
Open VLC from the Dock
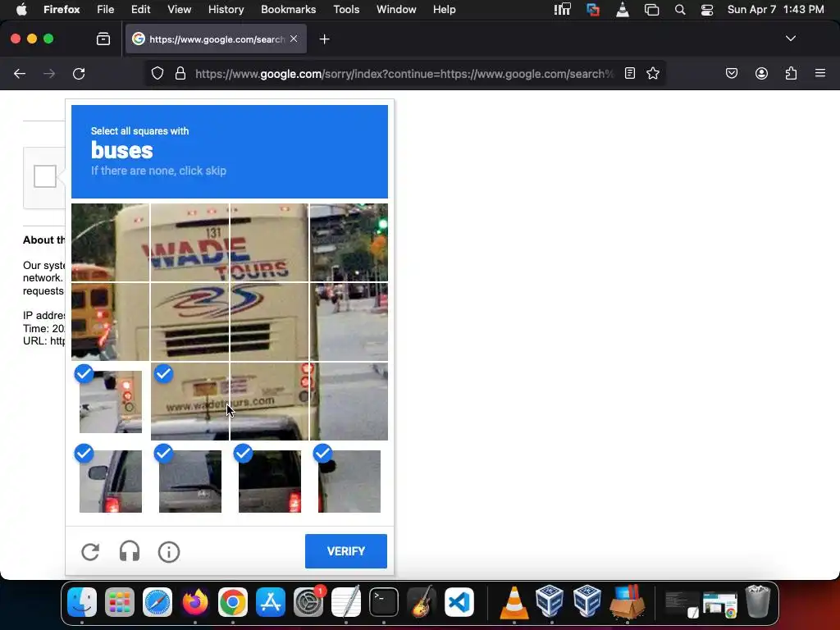coord(514,602)
